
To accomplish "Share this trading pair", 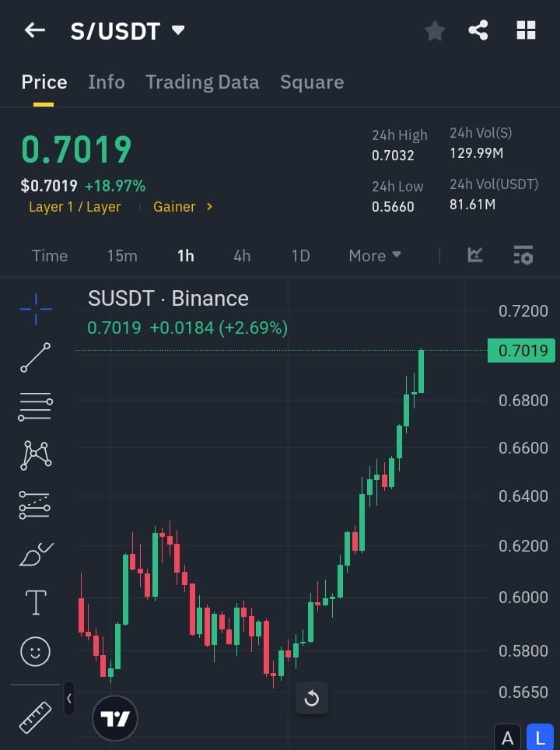I will 478,30.
